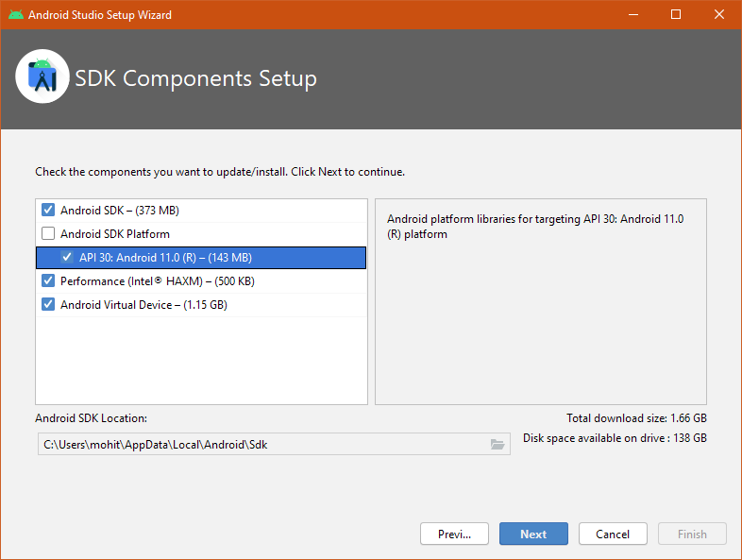Select the Android SDK (373 MB) row
This screenshot has height=560, width=742.
(x=120, y=210)
